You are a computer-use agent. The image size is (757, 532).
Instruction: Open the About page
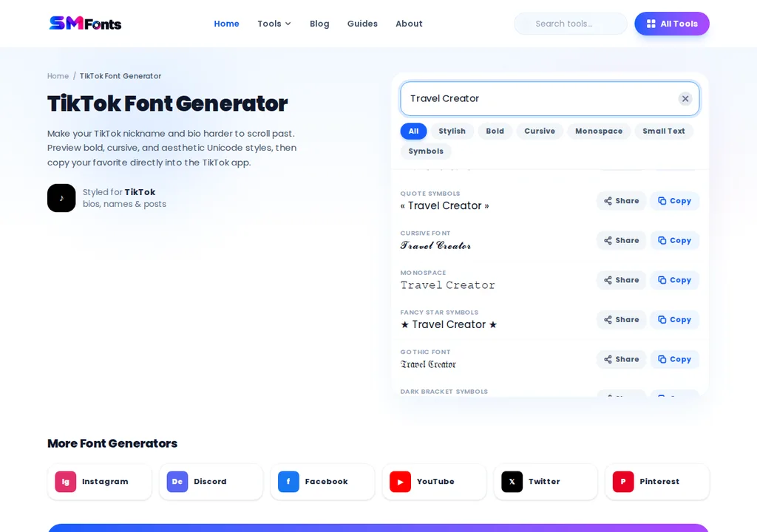pyautogui.click(x=409, y=24)
